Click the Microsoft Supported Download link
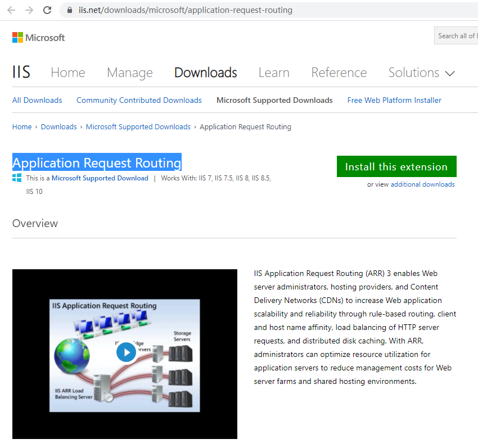 pyautogui.click(x=100, y=178)
